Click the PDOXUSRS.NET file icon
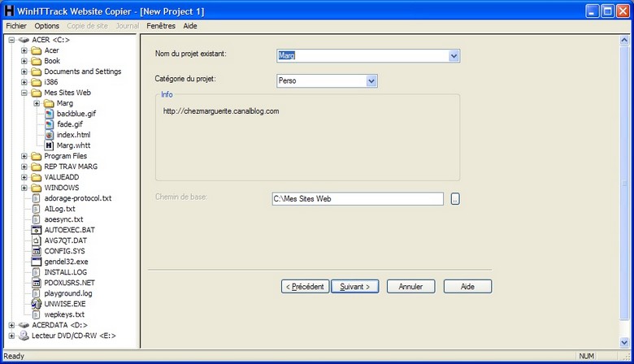 37,283
